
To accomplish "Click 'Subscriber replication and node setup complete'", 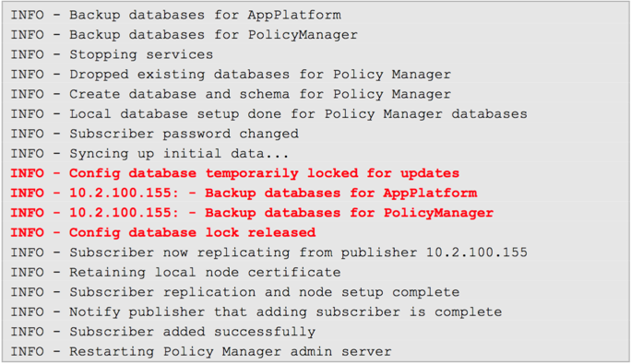I will click(x=234, y=292).
